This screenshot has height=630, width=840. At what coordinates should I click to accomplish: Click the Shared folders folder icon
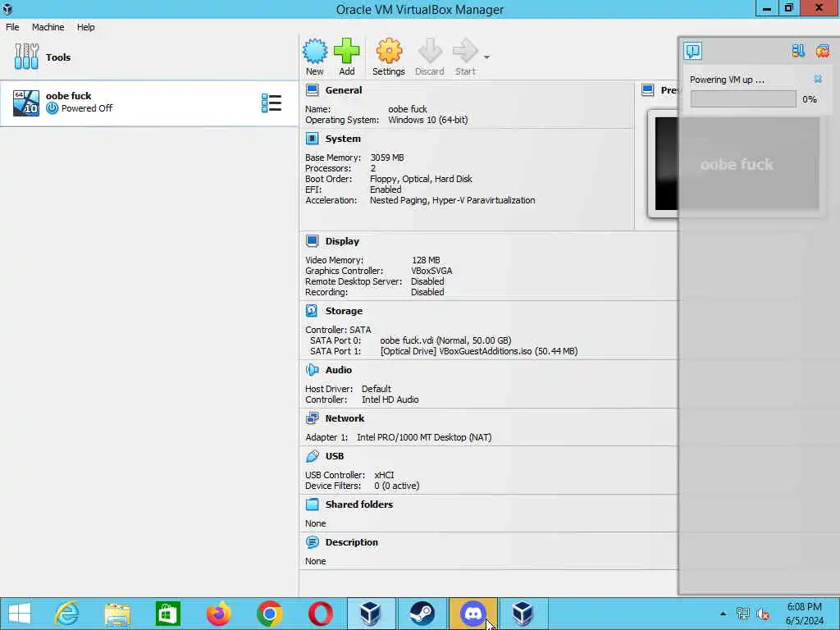tap(312, 504)
